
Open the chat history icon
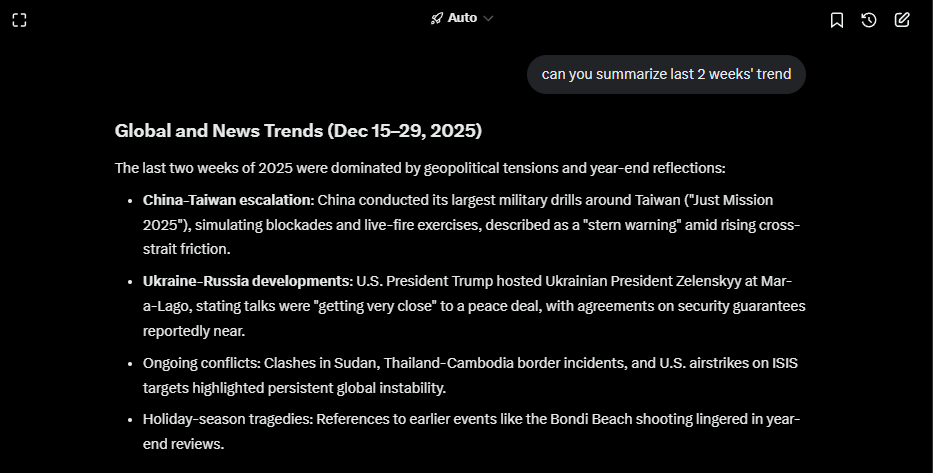(869, 19)
